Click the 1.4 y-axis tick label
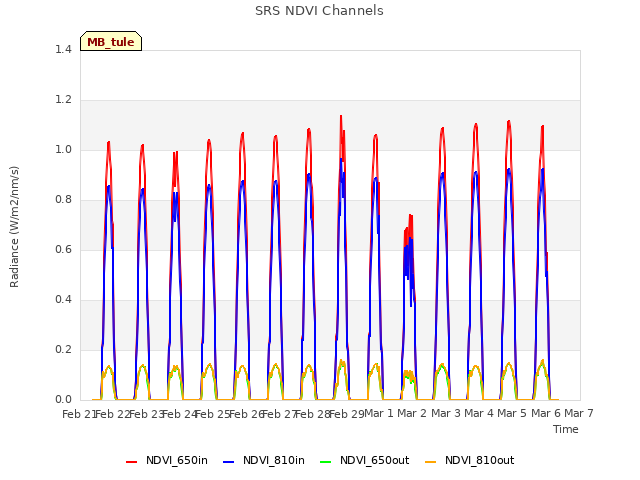This screenshot has width=640, height=480. (63, 49)
